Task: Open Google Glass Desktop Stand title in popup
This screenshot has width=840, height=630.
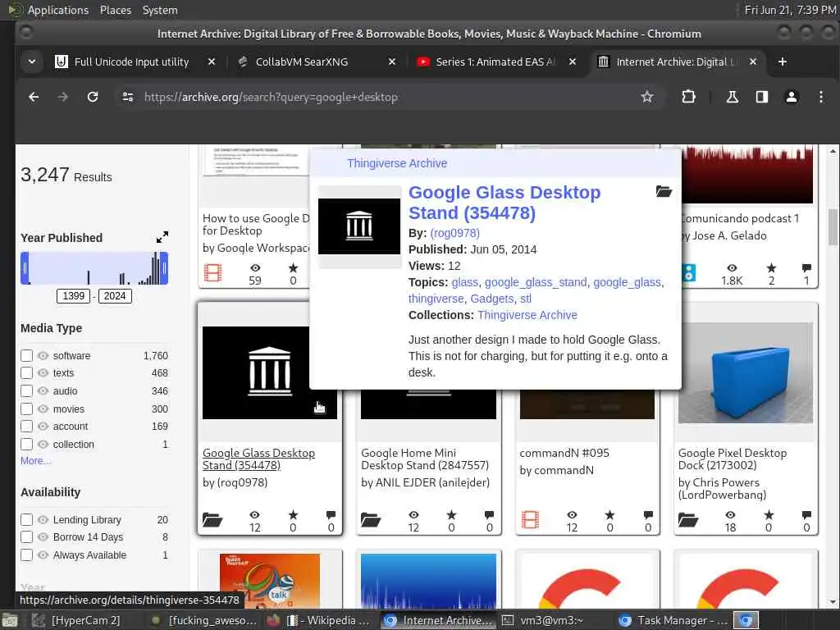Action: point(504,203)
